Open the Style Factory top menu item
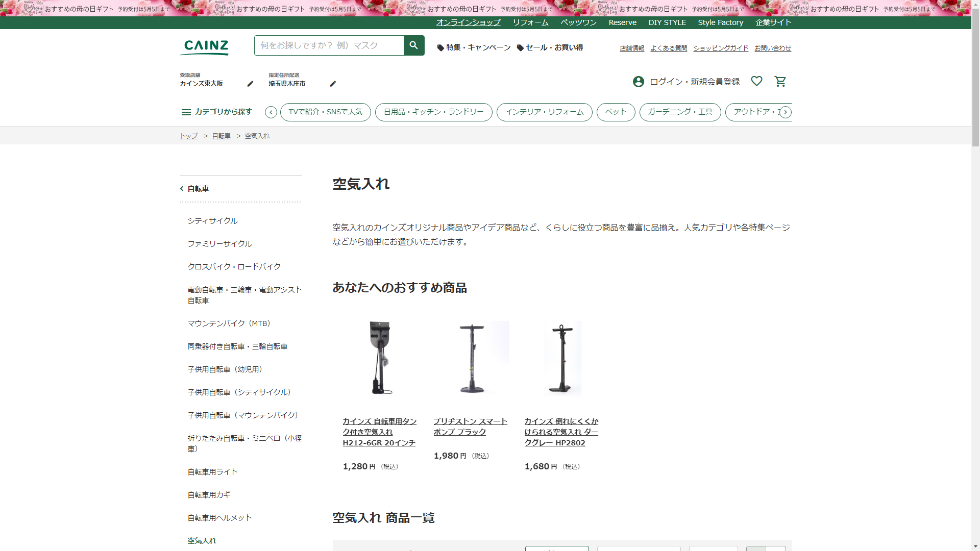The image size is (980, 551). 720,22
